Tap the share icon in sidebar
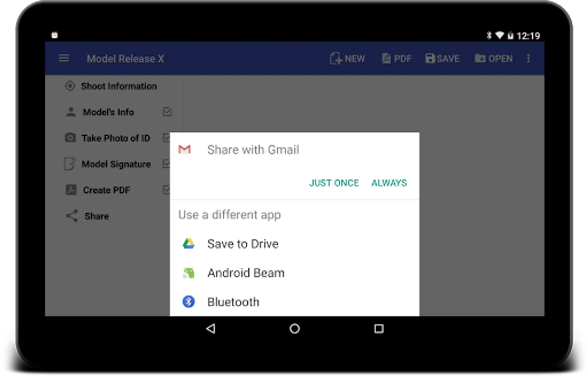Image resolution: width=588 pixels, height=377 pixels. [x=72, y=216]
